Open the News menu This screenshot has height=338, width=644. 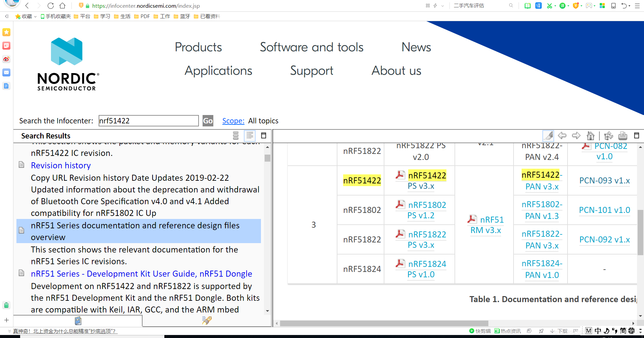click(416, 47)
